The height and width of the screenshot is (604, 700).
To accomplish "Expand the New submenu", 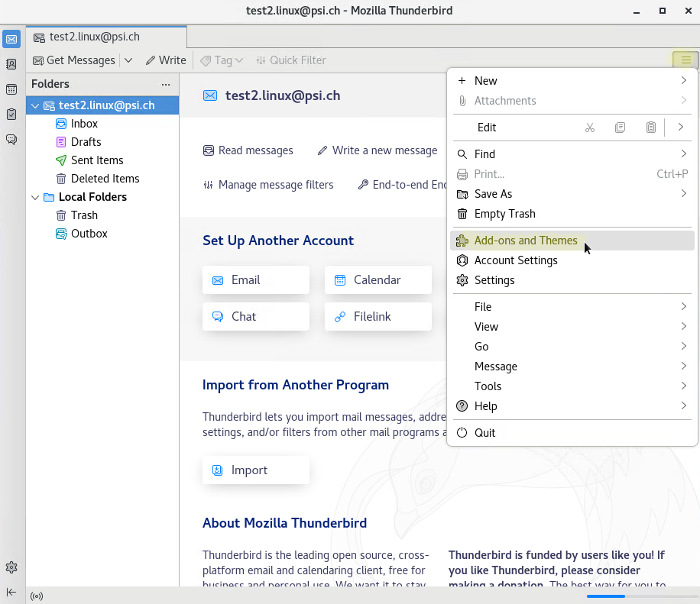I will coord(572,81).
